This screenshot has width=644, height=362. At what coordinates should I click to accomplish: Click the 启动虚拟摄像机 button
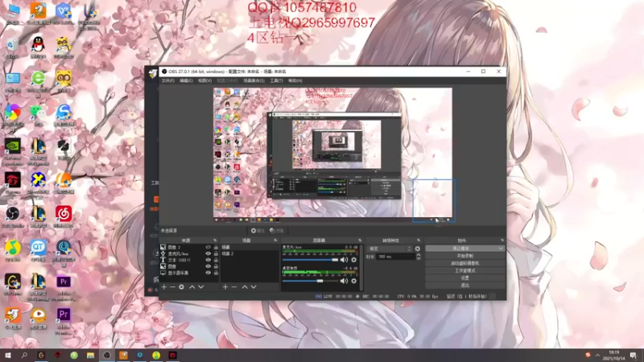(465, 263)
